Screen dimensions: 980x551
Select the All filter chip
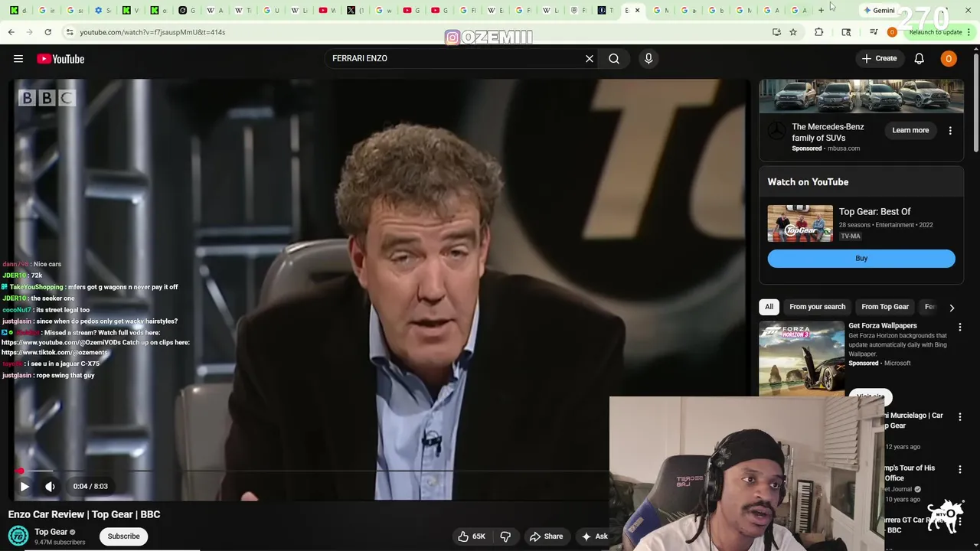coord(769,307)
